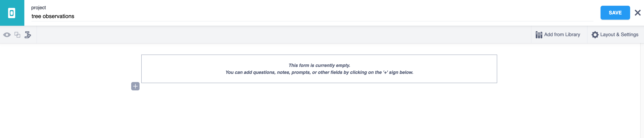Close the form builder with X
The image size is (644, 138).
(x=638, y=13)
